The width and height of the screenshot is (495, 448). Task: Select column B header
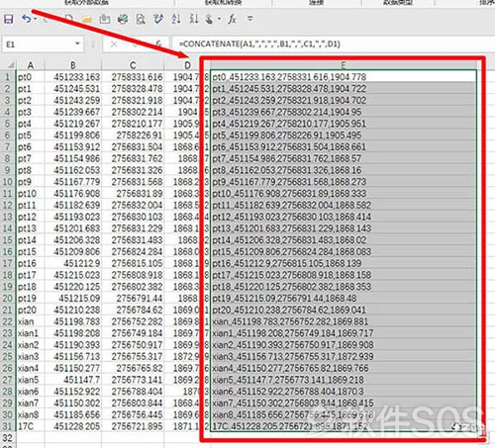pyautogui.click(x=73, y=65)
